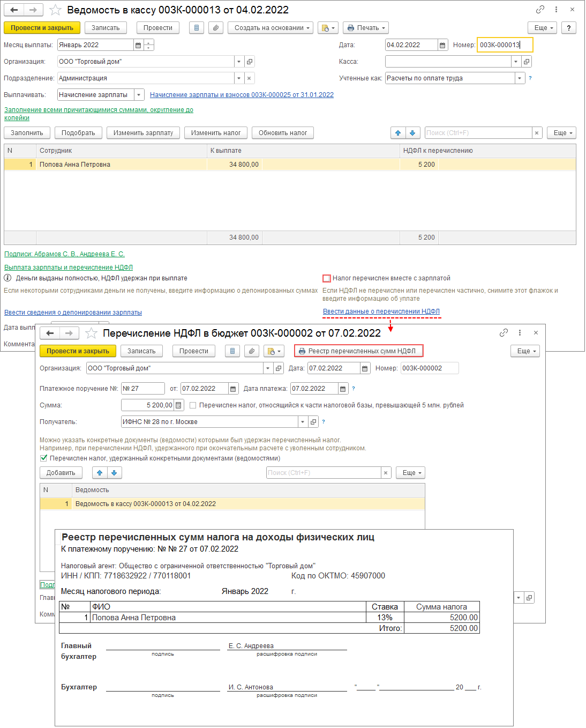The height and width of the screenshot is (728, 586).
Task: Open link Начисление зарплаты и взносов 003К-000025
Action: click(242, 95)
